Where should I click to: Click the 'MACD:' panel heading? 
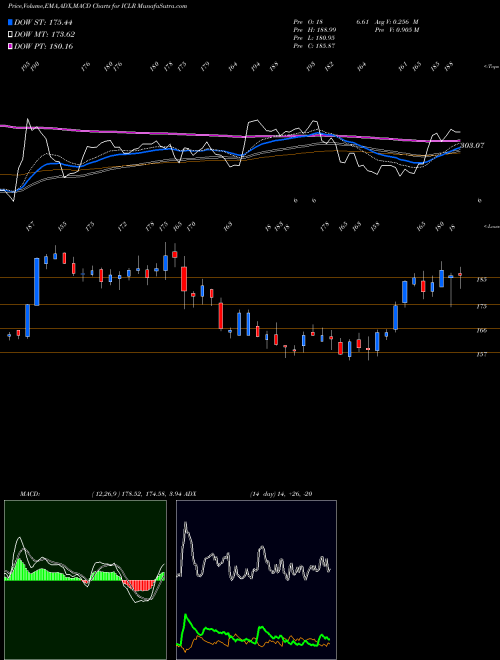[x=29, y=494]
